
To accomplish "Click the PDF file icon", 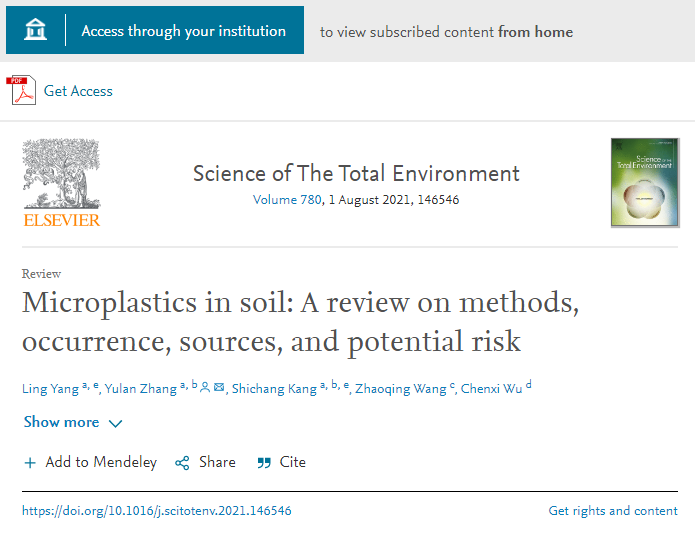I will (x=21, y=91).
